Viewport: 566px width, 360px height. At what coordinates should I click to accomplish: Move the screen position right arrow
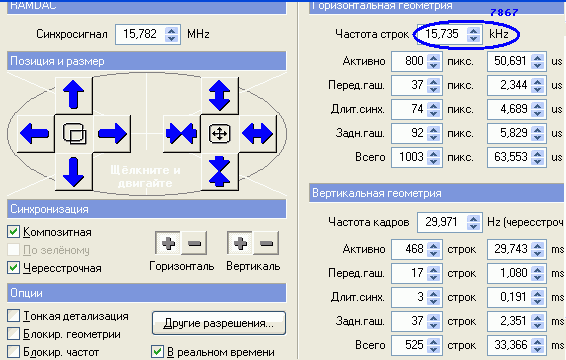point(112,134)
